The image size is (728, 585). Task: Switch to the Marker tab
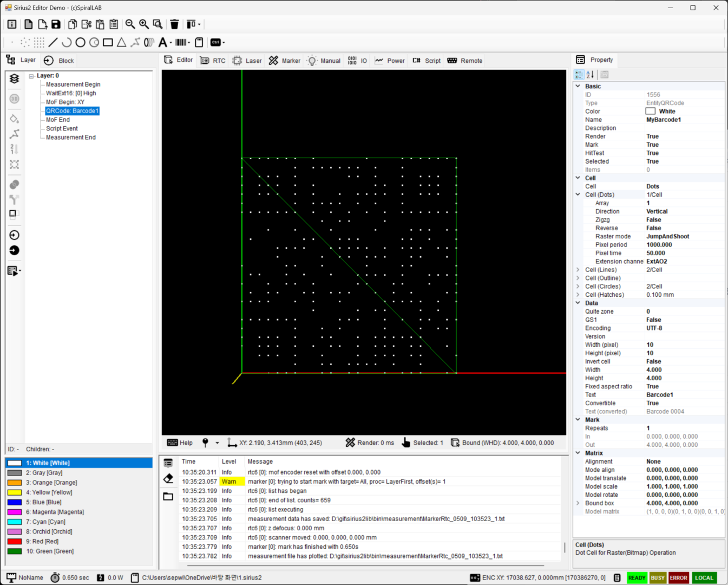click(285, 61)
